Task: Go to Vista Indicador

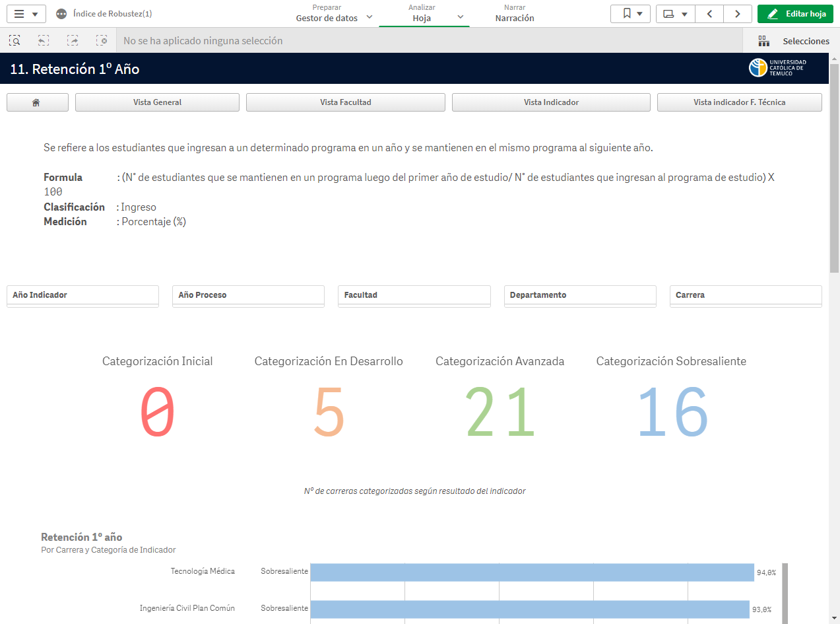Action: coord(551,102)
